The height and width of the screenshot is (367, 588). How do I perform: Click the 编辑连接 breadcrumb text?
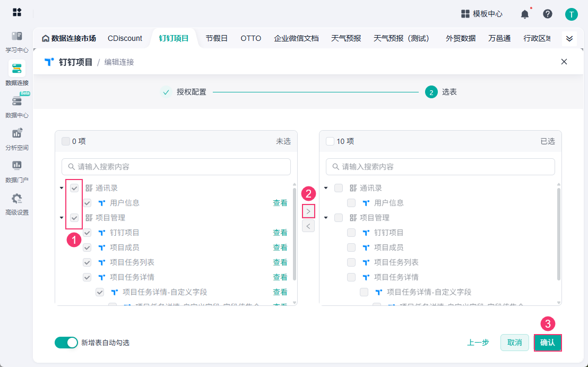(x=119, y=62)
